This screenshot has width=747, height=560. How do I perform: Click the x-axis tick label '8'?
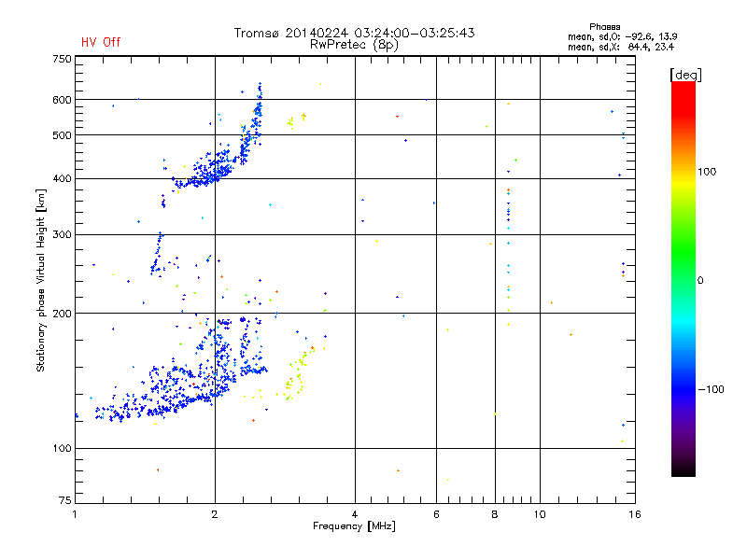pos(495,514)
